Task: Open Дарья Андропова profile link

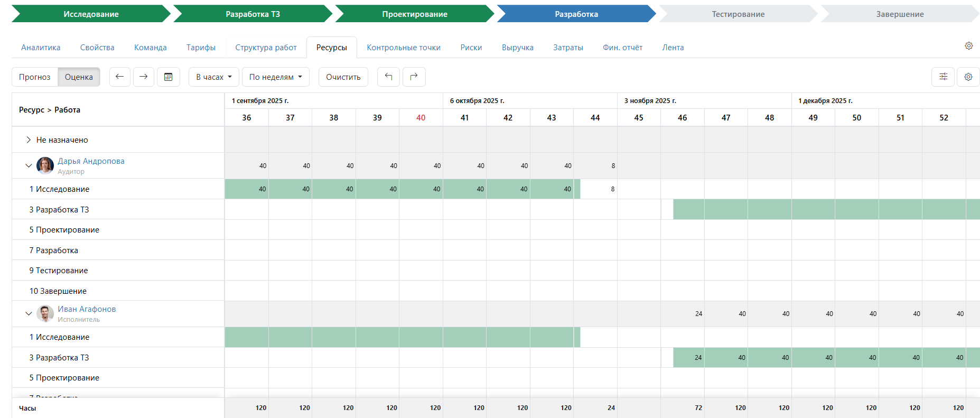Action: click(91, 161)
